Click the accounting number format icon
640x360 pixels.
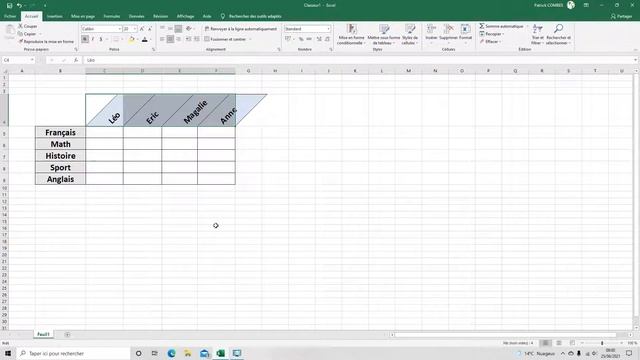[288, 39]
